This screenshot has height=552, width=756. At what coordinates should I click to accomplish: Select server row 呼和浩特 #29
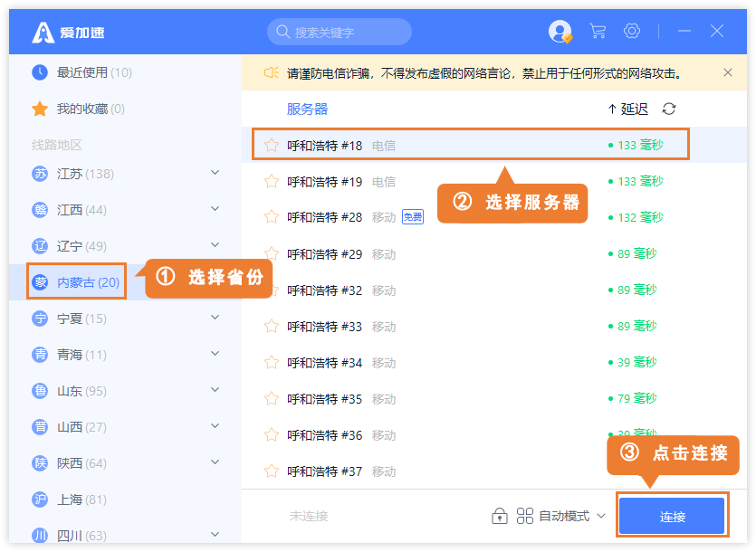[494, 253]
